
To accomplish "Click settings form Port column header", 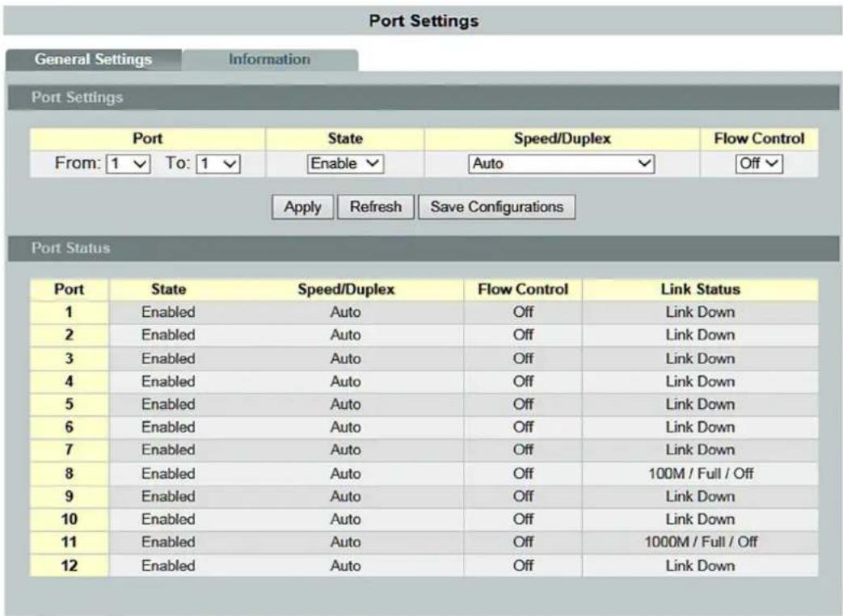I will tap(147, 139).
